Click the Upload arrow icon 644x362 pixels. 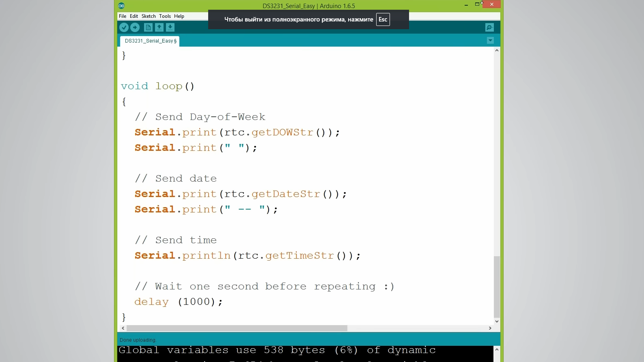point(135,27)
